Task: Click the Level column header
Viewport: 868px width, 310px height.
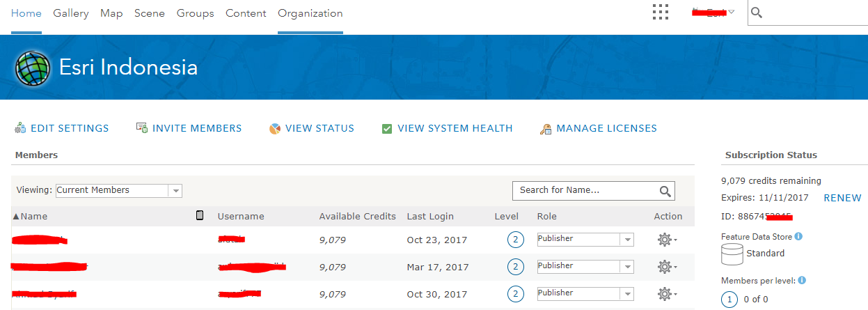Action: (x=507, y=216)
